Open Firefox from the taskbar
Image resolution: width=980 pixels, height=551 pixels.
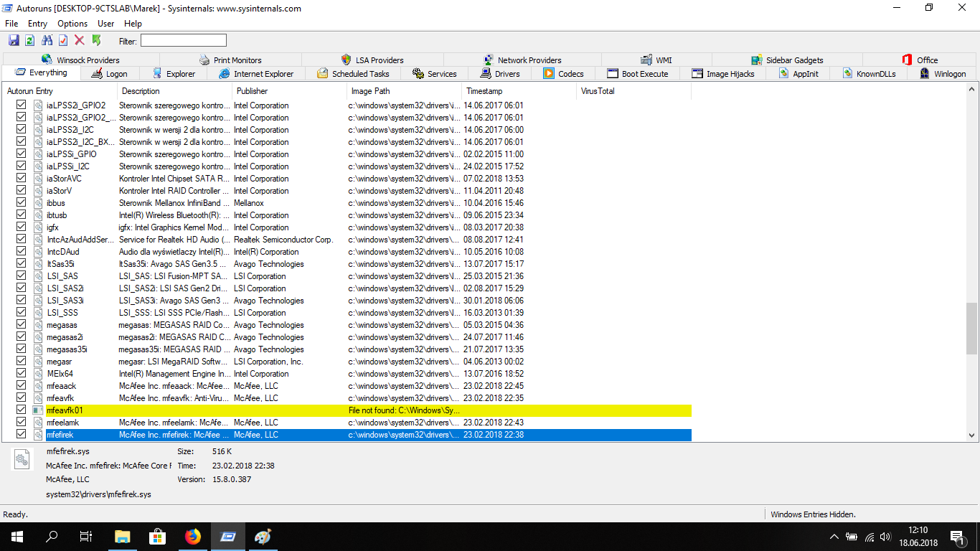[192, 537]
